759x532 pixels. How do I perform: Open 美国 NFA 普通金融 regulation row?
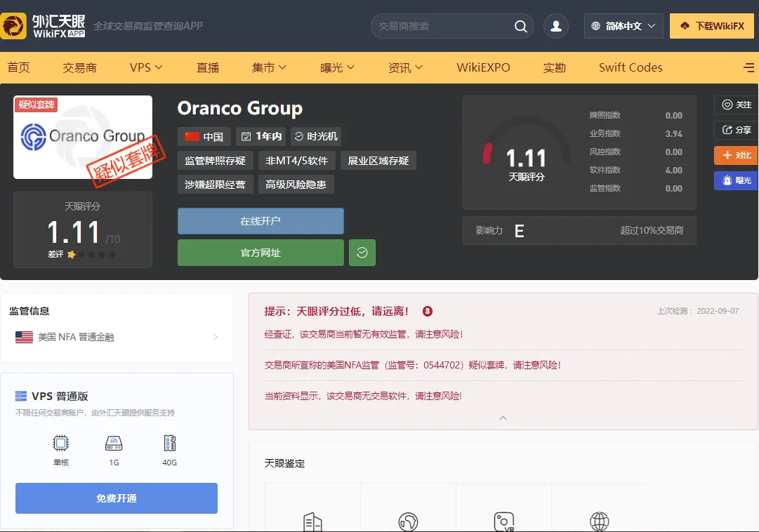pyautogui.click(x=117, y=337)
